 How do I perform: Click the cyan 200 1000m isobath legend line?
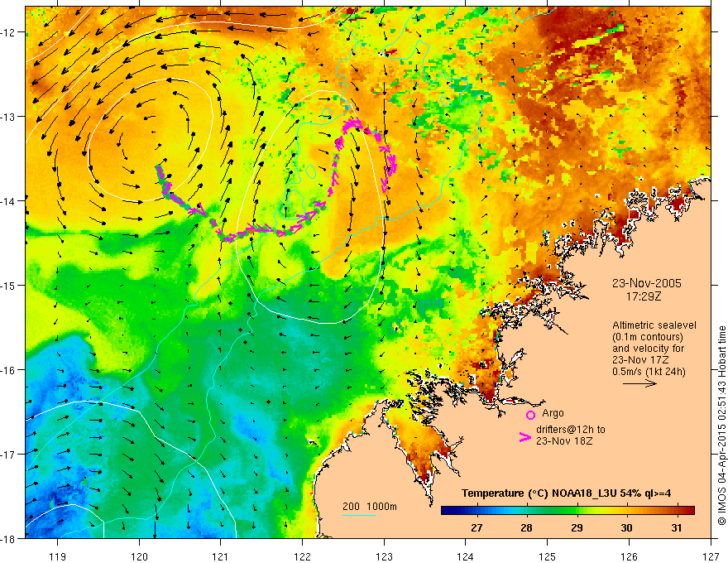(359, 515)
